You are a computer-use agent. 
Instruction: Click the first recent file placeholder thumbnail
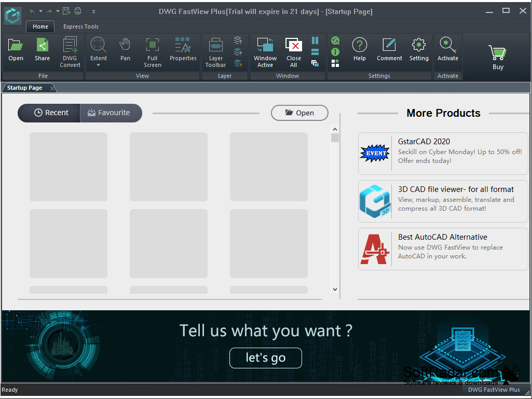tap(69, 167)
